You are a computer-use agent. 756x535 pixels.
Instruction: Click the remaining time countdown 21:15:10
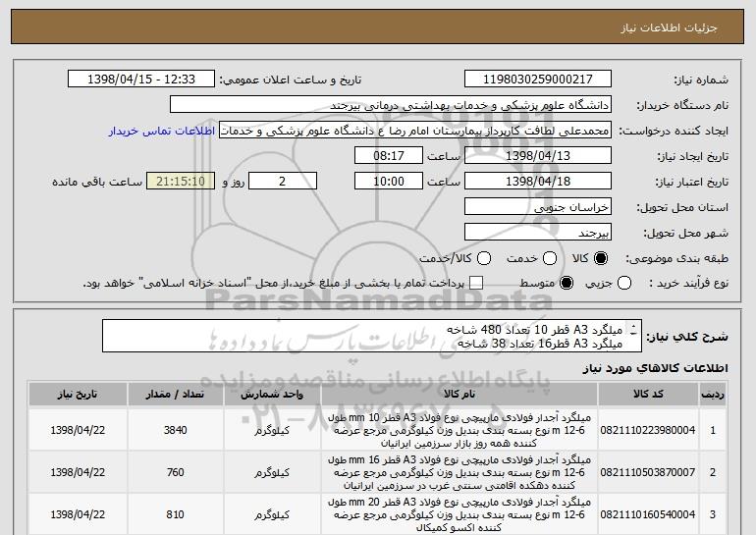pyautogui.click(x=181, y=182)
